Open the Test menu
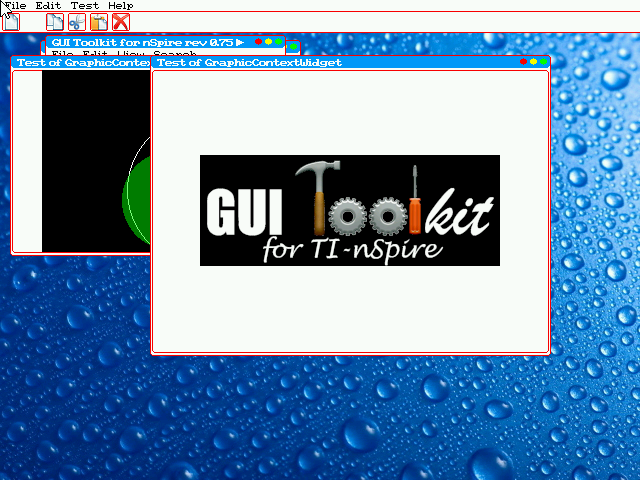Viewport: 640px width, 480px height. 85,6
